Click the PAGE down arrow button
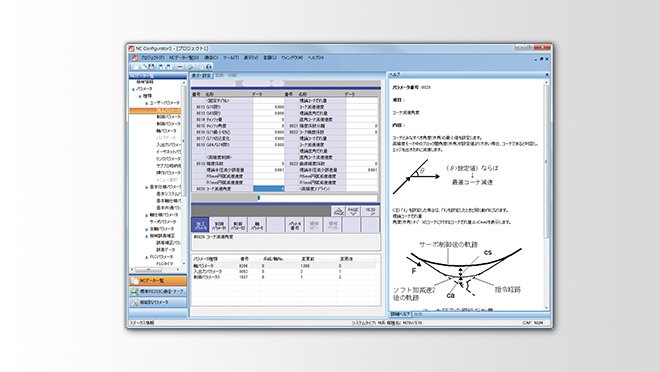The image size is (660, 372). coord(353,211)
